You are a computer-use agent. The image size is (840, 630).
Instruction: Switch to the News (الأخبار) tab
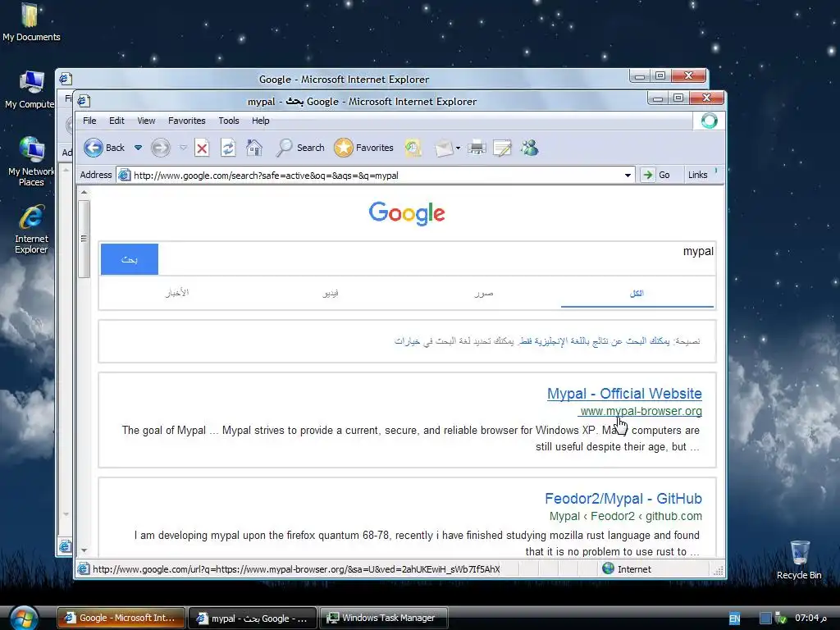coord(177,293)
